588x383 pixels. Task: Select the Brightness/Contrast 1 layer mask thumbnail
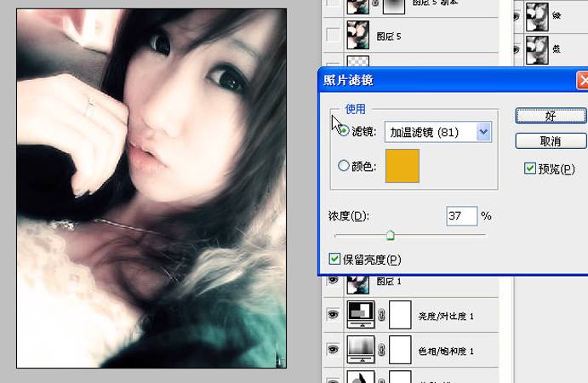coord(400,314)
